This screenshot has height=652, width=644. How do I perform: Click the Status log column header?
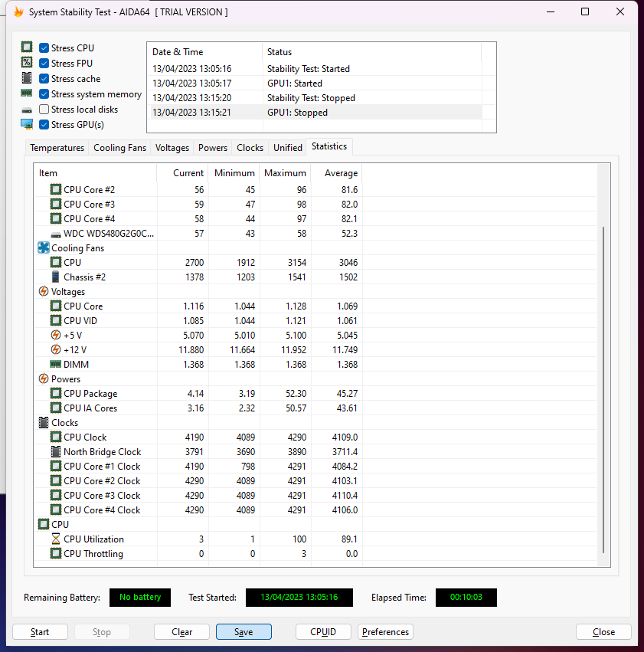[x=372, y=52]
